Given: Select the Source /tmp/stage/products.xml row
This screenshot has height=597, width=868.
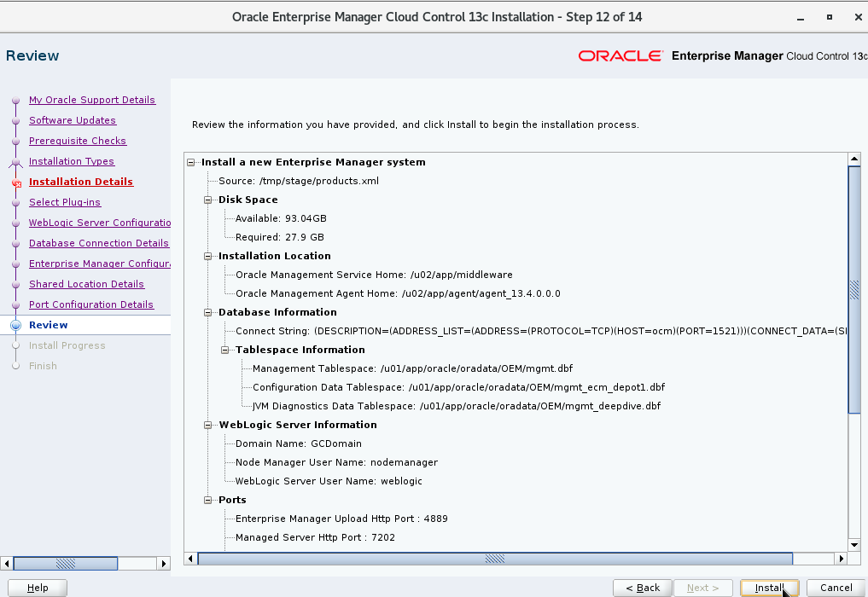Looking at the screenshot, I should [x=299, y=181].
